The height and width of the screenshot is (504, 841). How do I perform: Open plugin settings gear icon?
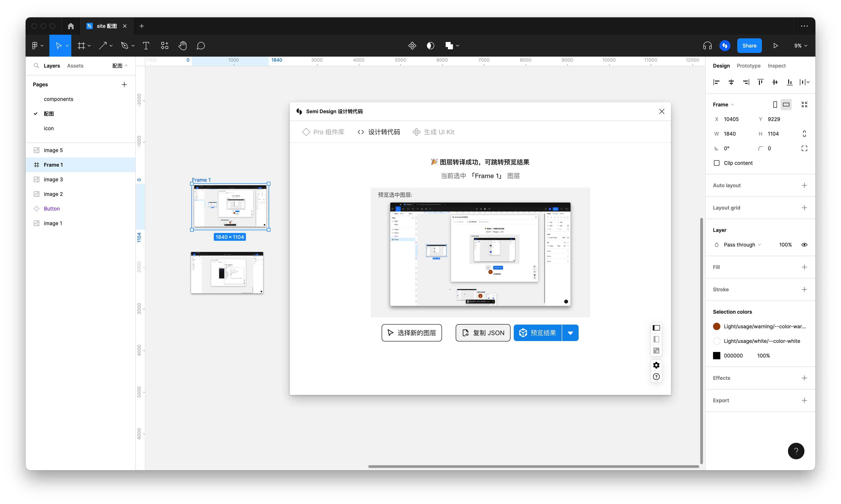(656, 365)
